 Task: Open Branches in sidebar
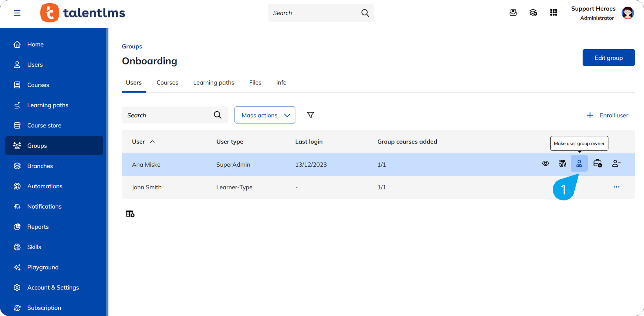[x=54, y=166]
